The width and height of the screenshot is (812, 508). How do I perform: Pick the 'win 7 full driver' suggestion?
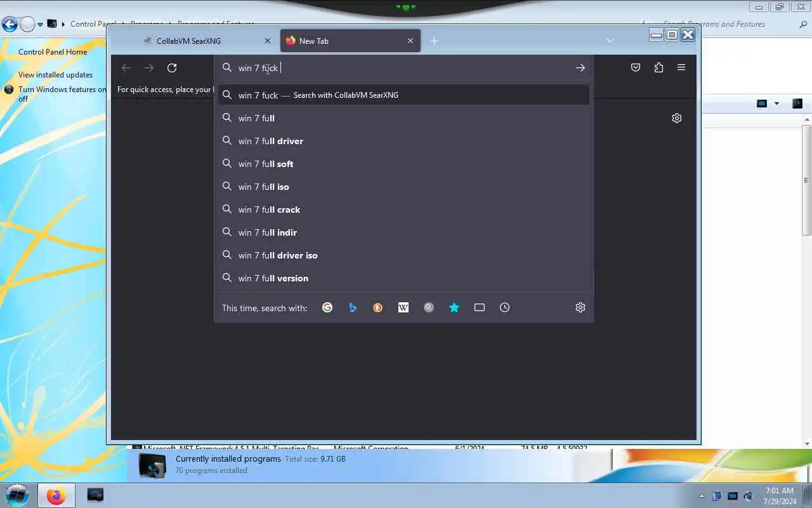[x=403, y=141]
